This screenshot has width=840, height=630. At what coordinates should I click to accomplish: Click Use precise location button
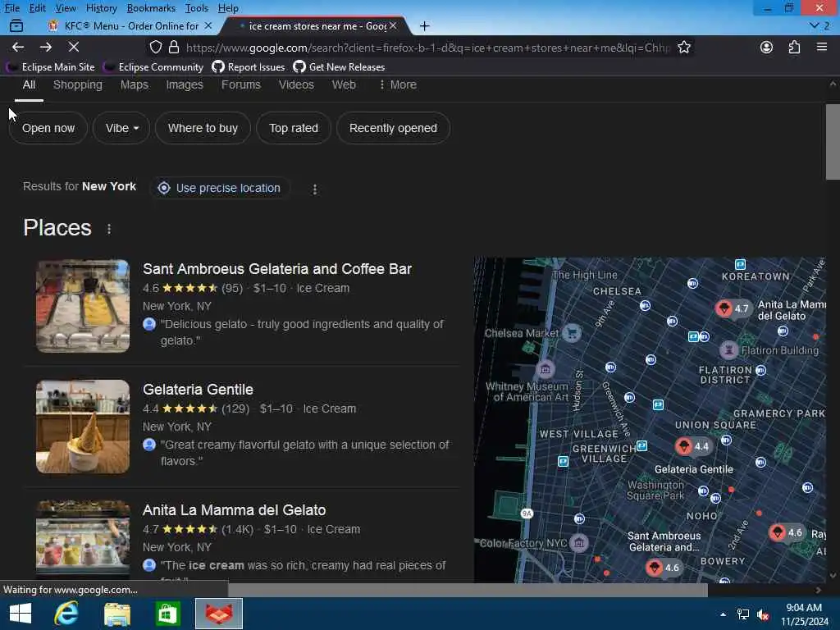pos(221,188)
